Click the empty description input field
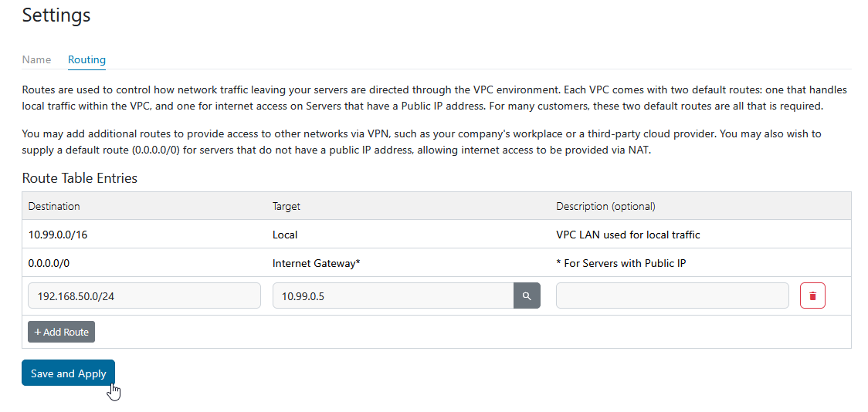This screenshot has height=412, width=868. click(672, 295)
